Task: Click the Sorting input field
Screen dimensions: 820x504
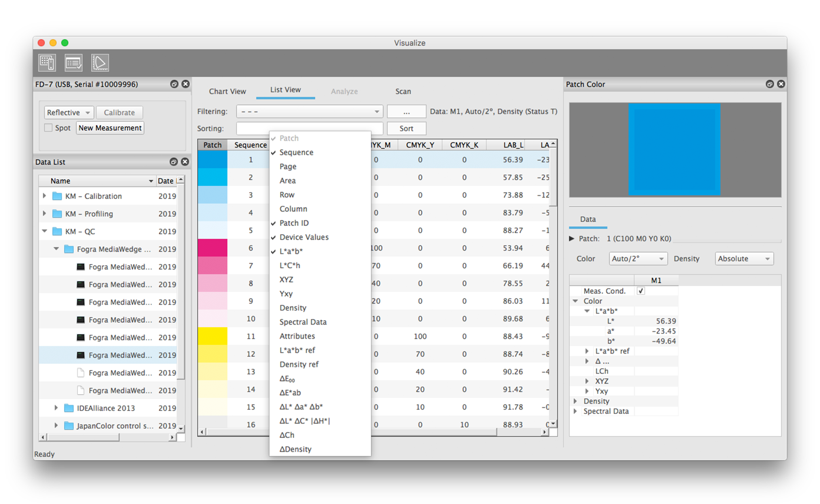Action: tap(253, 129)
